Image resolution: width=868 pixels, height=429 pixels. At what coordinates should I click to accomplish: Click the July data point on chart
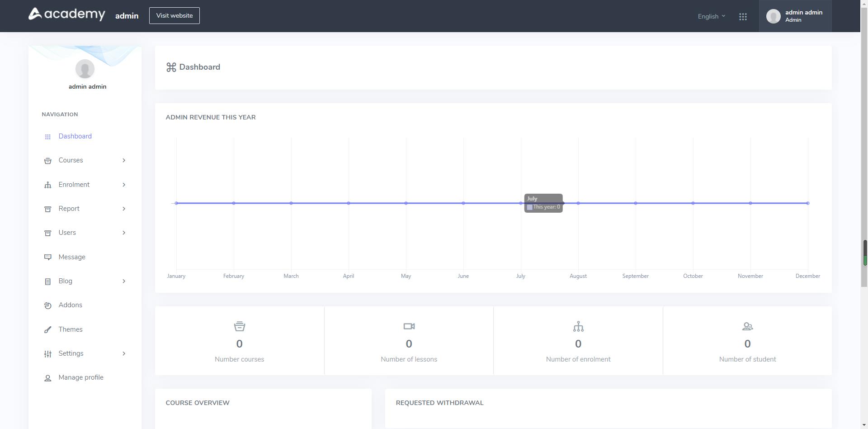(x=521, y=203)
